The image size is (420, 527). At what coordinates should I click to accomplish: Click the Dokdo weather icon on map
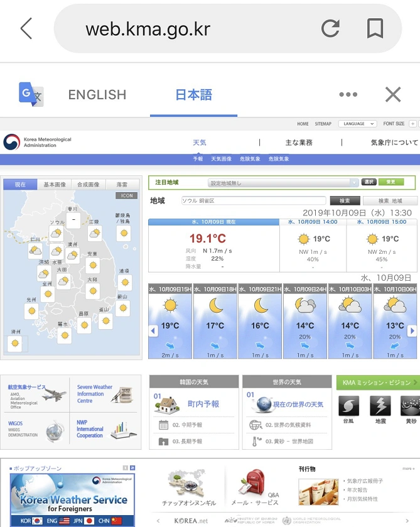124,233
